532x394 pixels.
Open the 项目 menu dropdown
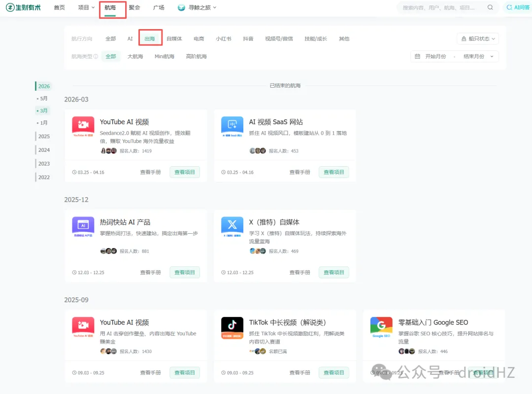point(86,8)
